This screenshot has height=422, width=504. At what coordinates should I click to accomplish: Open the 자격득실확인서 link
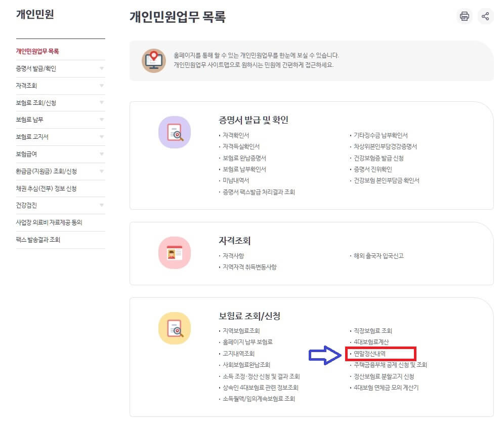point(241,146)
